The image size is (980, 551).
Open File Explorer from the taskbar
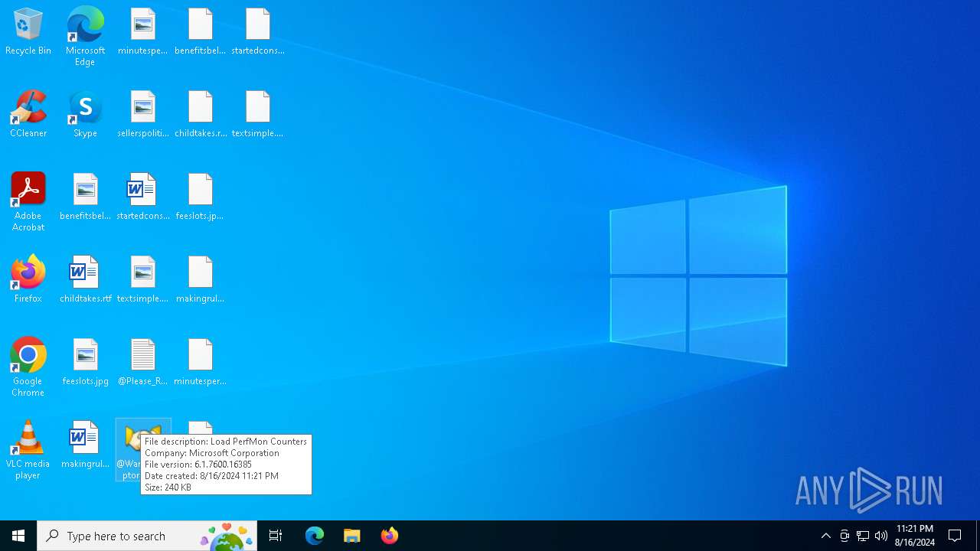[x=352, y=536]
